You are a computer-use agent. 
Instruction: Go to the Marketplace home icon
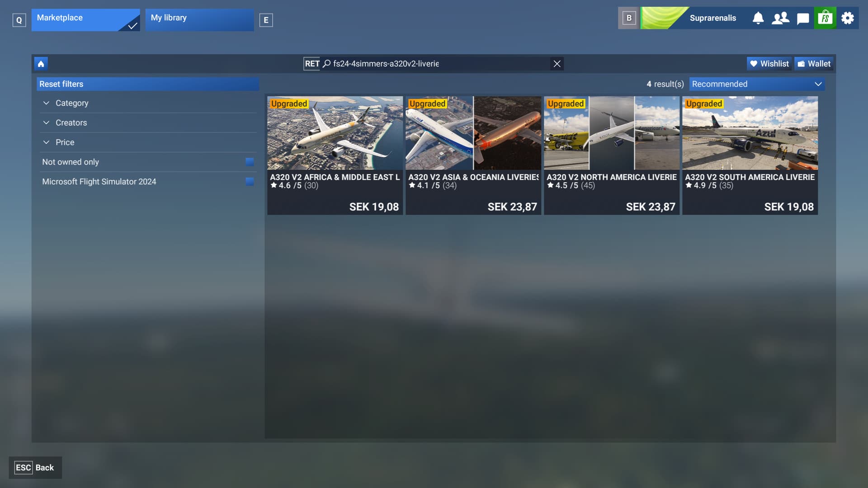pyautogui.click(x=41, y=64)
